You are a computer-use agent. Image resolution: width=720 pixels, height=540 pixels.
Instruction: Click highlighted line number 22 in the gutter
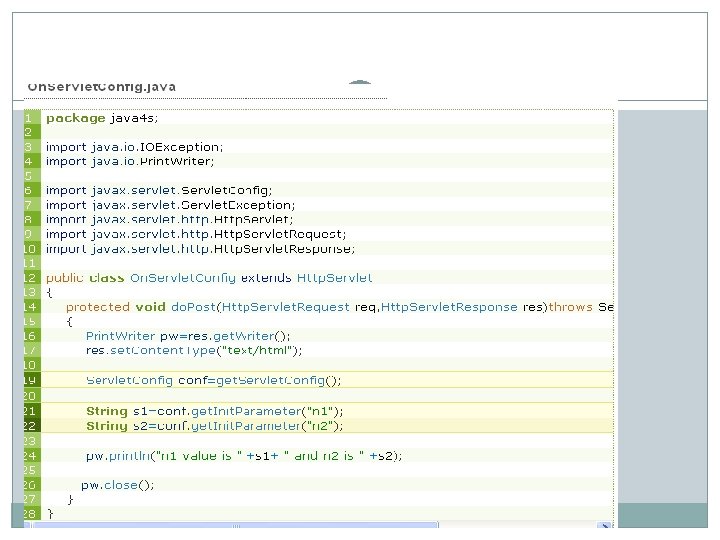click(x=29, y=425)
